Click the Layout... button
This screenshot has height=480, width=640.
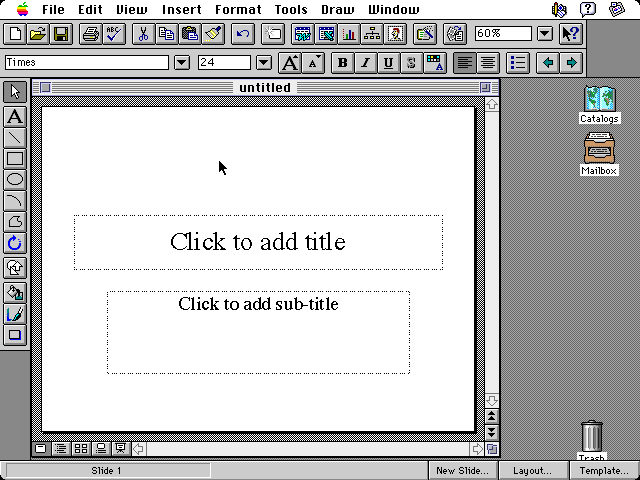(x=532, y=471)
